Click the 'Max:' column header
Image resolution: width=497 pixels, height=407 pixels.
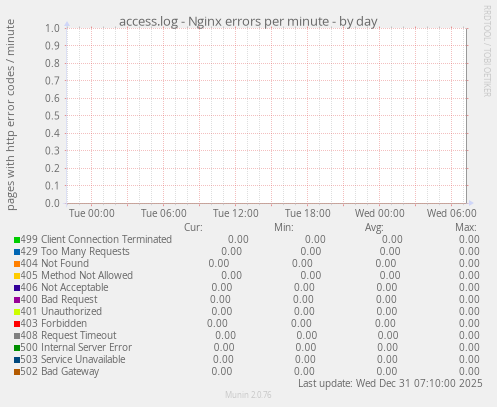466,227
